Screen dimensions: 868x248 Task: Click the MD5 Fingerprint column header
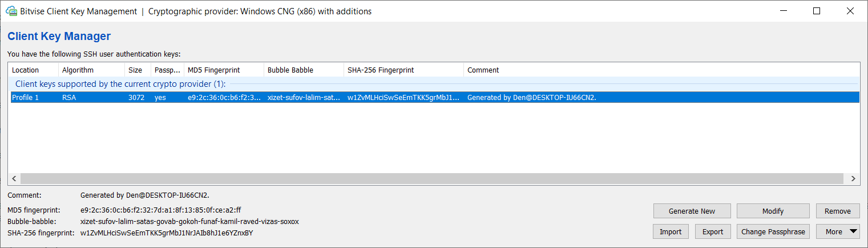tap(224, 70)
